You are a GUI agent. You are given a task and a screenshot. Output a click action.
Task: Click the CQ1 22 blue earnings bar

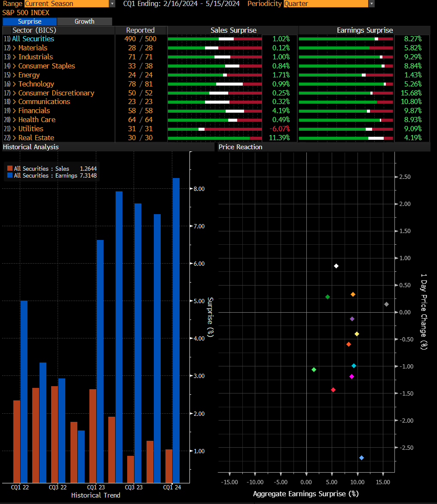pos(24,392)
